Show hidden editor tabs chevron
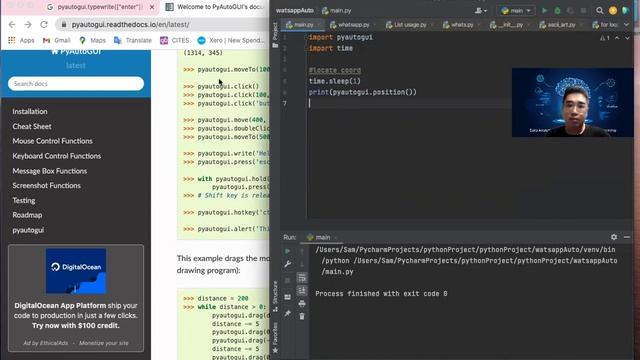Image resolution: width=640 pixels, height=360 pixels. coord(627,25)
